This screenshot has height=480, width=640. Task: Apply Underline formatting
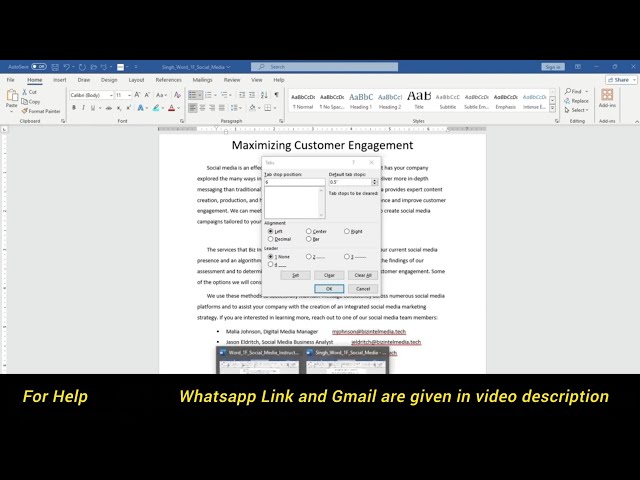click(93, 108)
